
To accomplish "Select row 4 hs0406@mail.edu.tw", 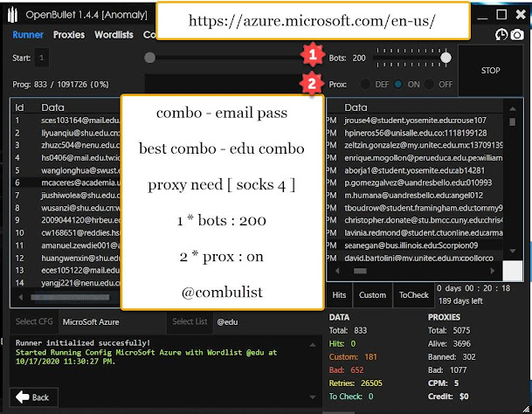I will tap(67, 158).
